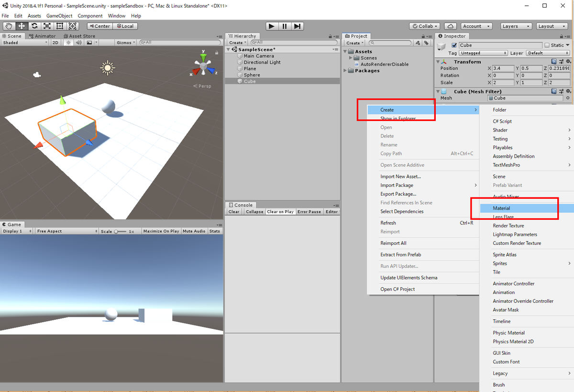Viewport: 574px width, 392px height.
Task: Open the Layout dropdown
Action: point(551,26)
